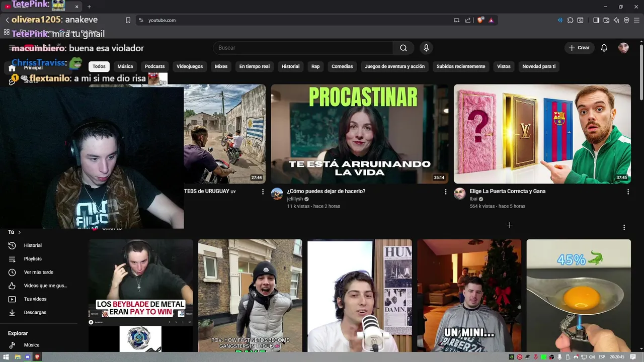
Task: Click the jefillysh channel avatar
Action: coord(277,194)
